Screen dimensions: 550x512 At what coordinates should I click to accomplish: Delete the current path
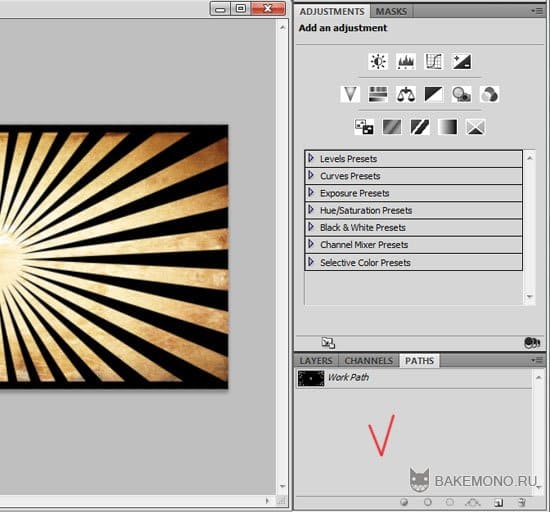(522, 503)
